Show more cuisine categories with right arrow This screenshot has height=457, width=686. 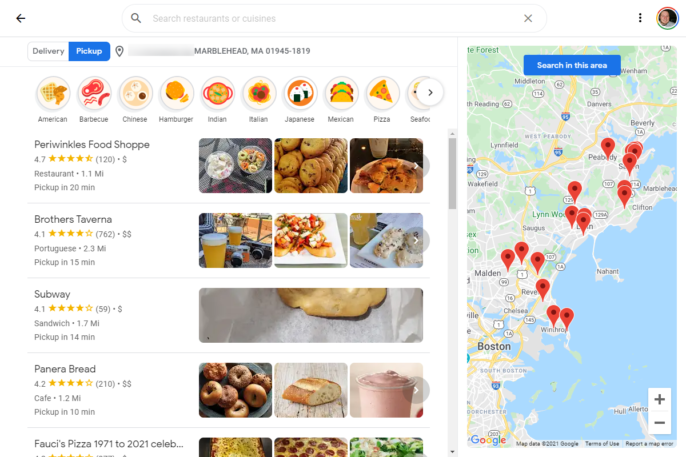point(430,93)
